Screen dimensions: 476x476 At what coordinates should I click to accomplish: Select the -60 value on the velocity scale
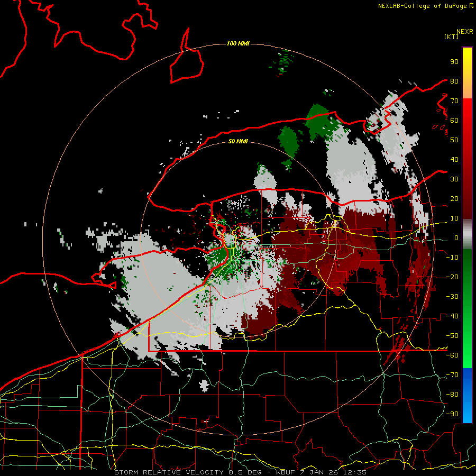point(452,355)
